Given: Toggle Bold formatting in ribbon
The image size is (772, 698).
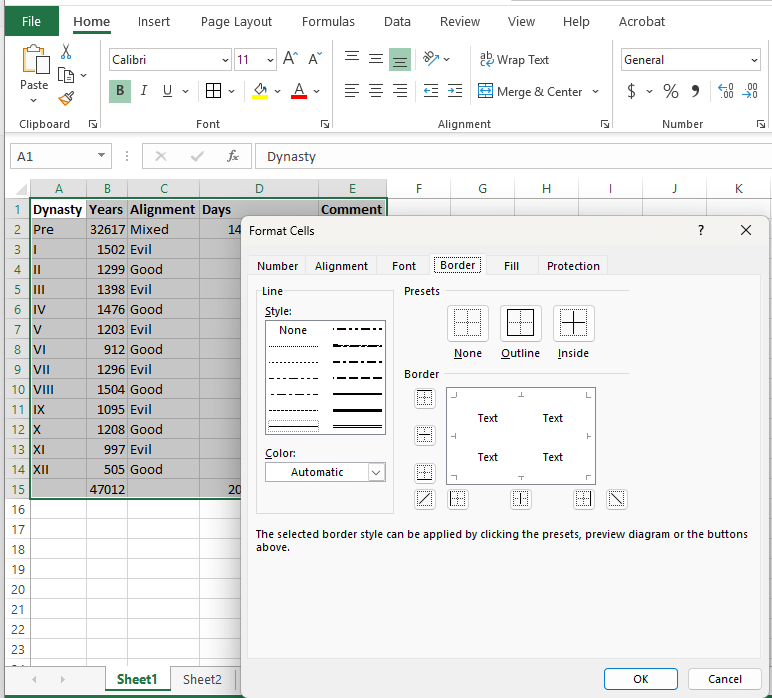Looking at the screenshot, I should [120, 91].
